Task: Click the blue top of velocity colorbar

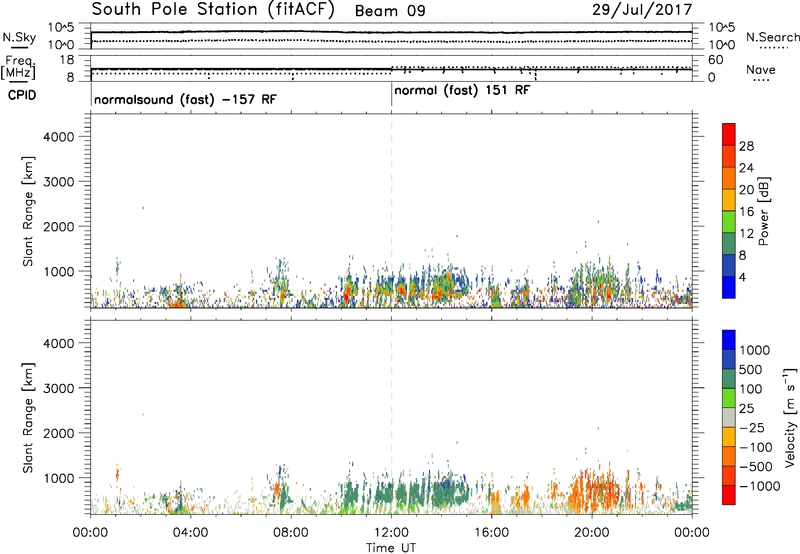Action: (729, 340)
